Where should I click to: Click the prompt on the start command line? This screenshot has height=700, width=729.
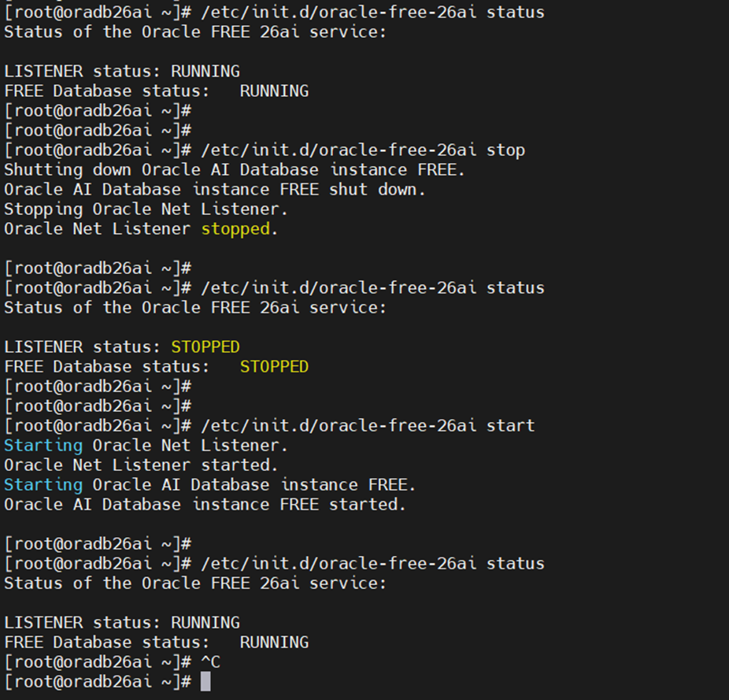coord(98,426)
